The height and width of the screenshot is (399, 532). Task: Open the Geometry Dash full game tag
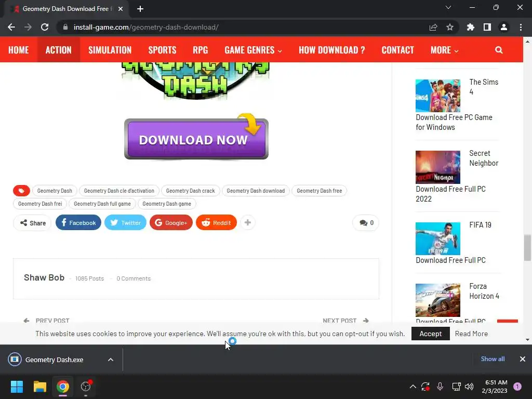(102, 204)
